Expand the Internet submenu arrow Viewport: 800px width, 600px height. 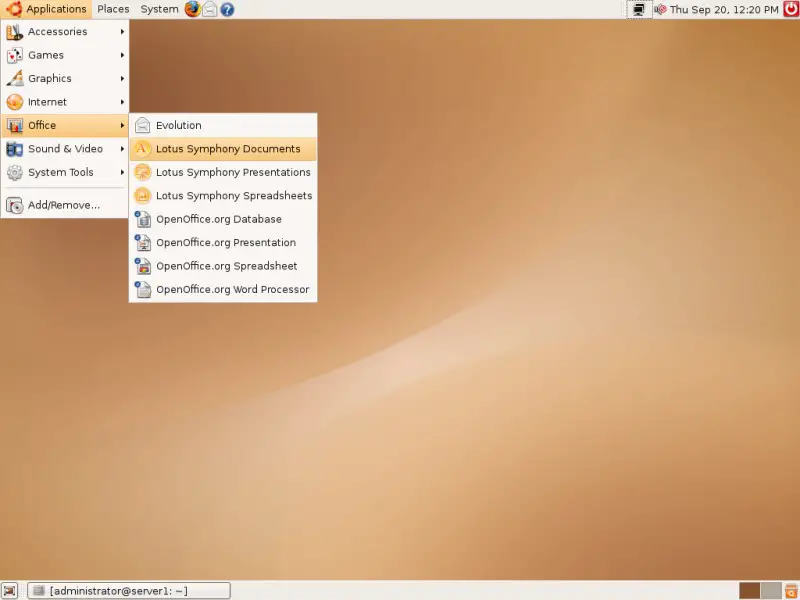tap(122, 102)
